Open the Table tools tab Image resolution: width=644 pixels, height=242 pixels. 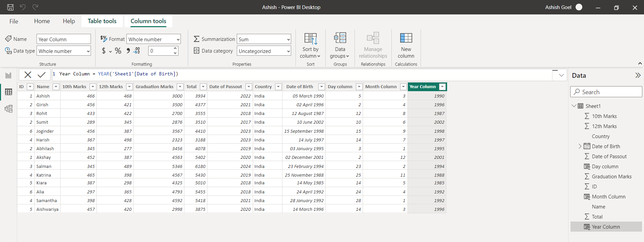(x=102, y=21)
